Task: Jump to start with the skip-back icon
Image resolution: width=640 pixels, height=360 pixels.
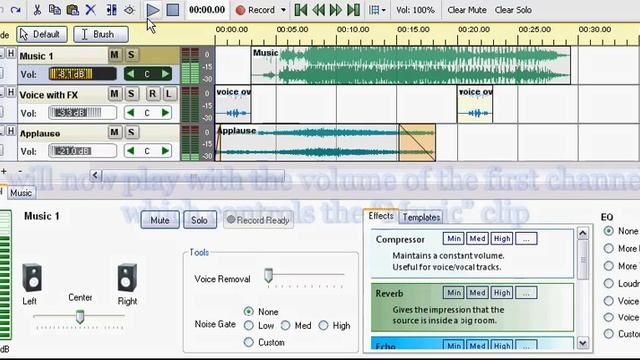Action: 301,10
